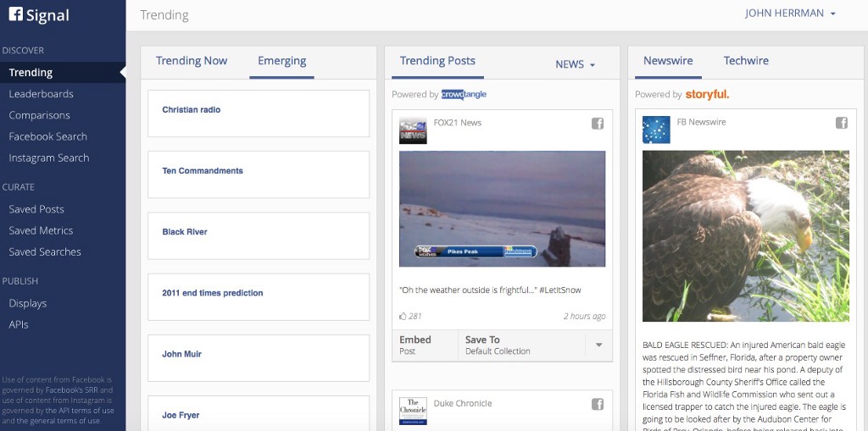Open Pikes Peak snow video thumbnail
The image size is (868, 431).
502,208
